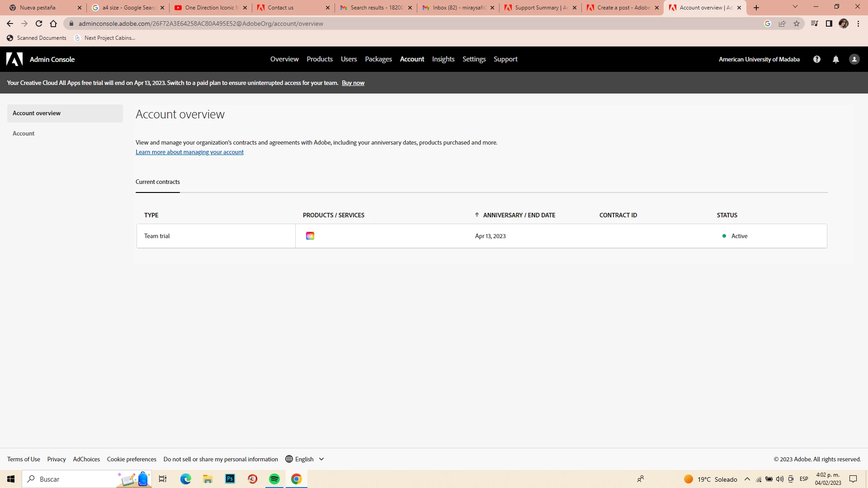
Task: Open Learn more about managing your account link
Action: click(189, 152)
